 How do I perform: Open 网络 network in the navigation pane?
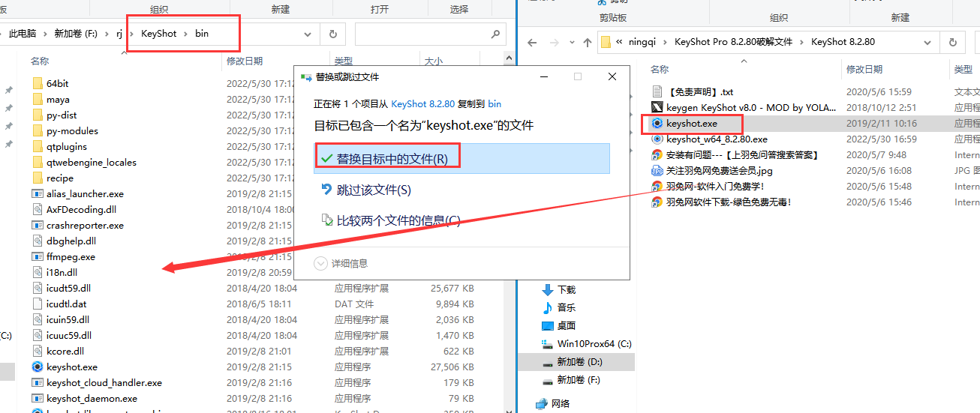[561, 403]
